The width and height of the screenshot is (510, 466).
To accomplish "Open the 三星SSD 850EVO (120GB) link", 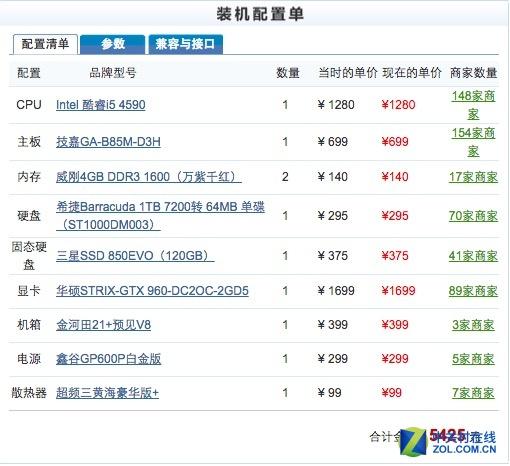I will (x=135, y=256).
